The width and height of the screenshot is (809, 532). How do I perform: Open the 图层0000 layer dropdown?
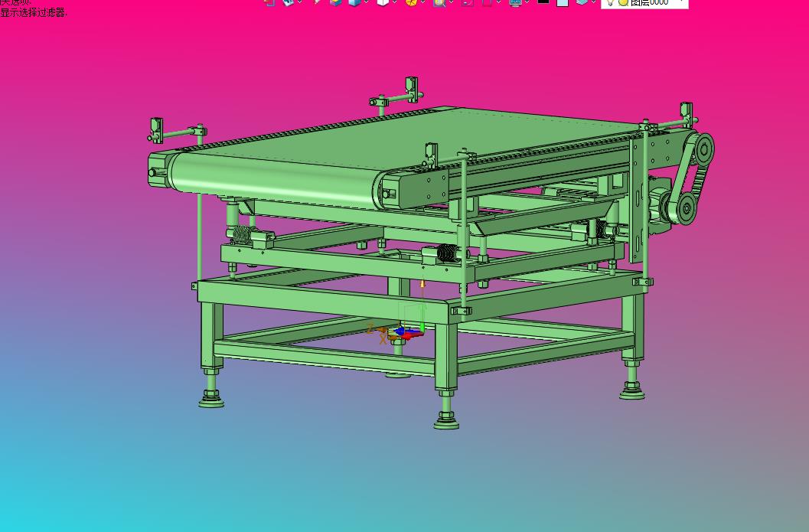coord(644,2)
